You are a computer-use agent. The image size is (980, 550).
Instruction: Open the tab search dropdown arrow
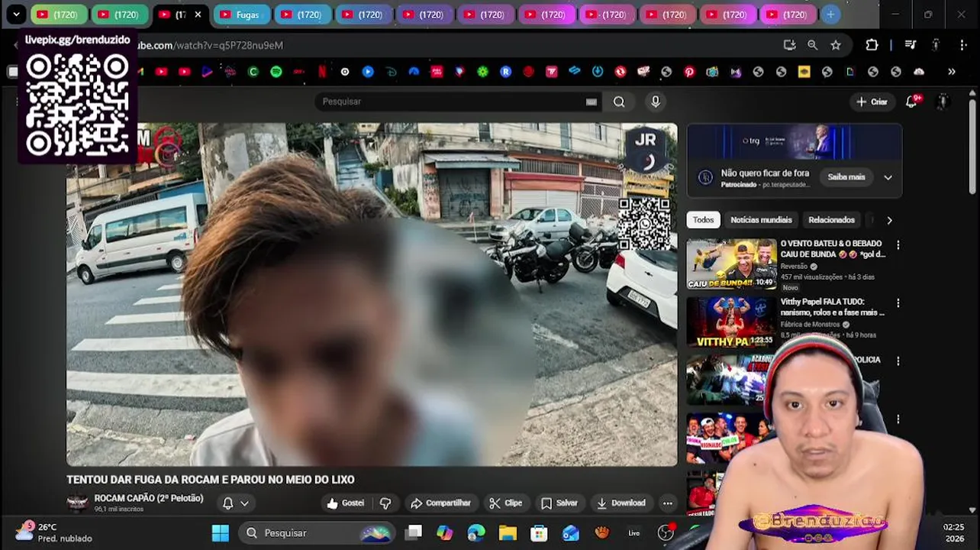16,15
